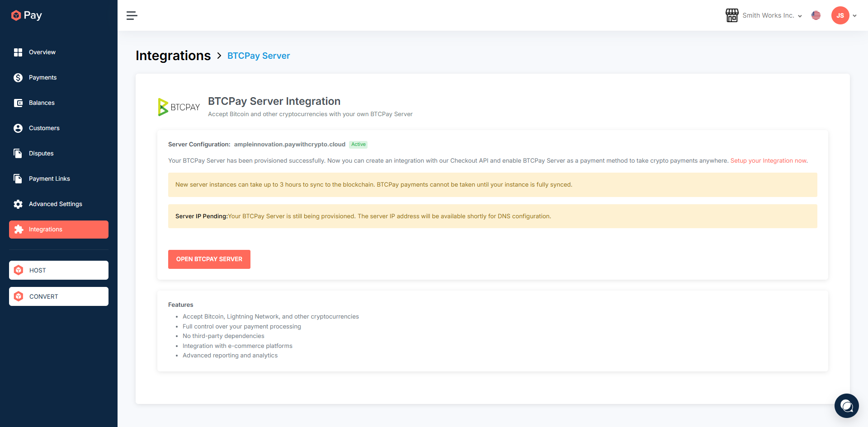Image resolution: width=868 pixels, height=427 pixels.
Task: Select Integrations in the sidebar
Action: [x=59, y=230]
